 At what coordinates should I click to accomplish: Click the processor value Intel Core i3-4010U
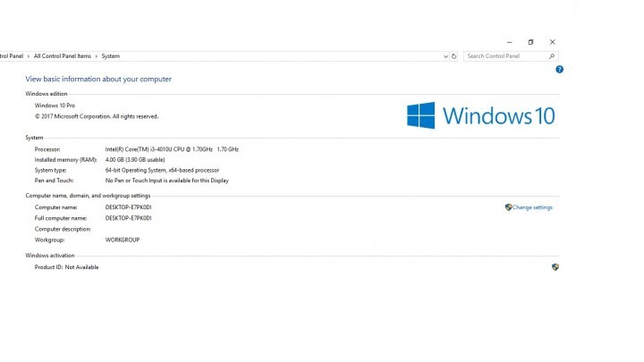(172, 149)
